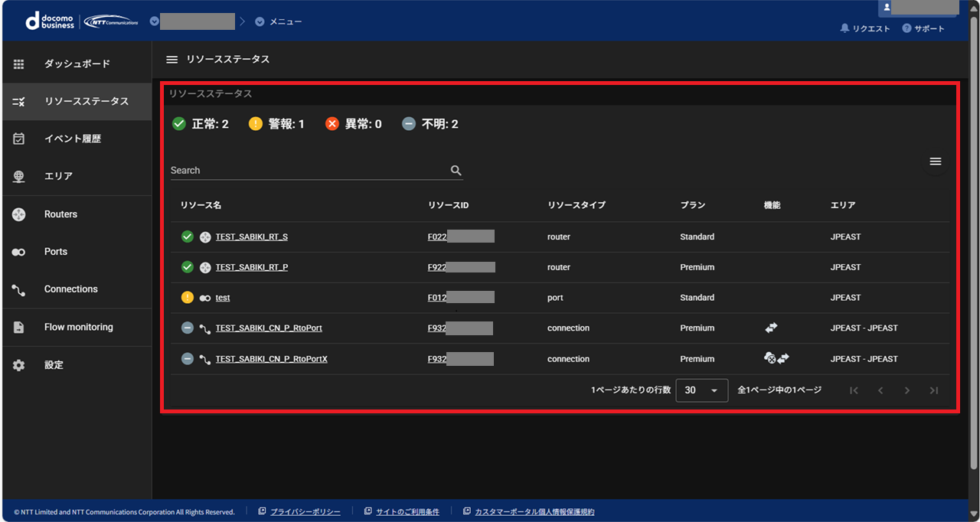This screenshot has height=522, width=980.
Task: Open the プライバシーポリシー footer link
Action: click(305, 511)
